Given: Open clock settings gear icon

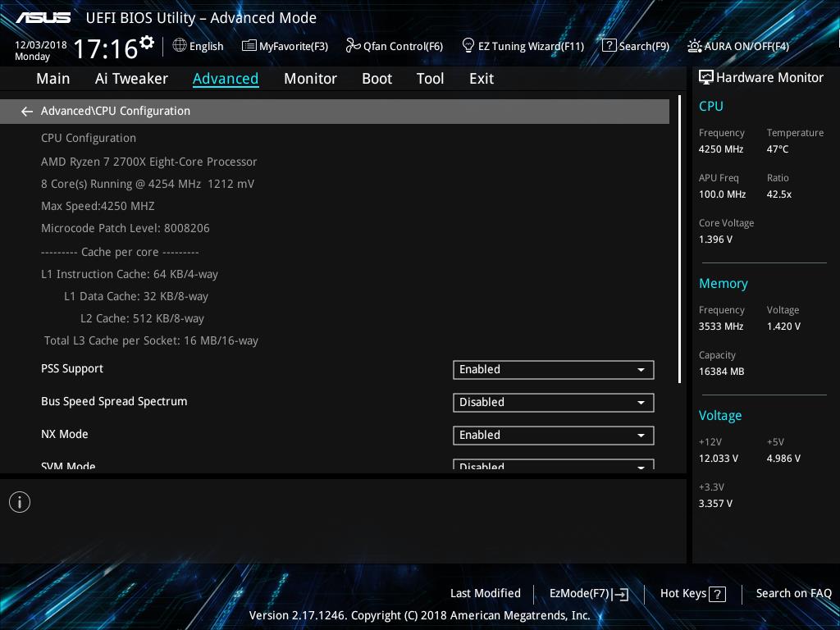Looking at the screenshot, I should [147, 42].
